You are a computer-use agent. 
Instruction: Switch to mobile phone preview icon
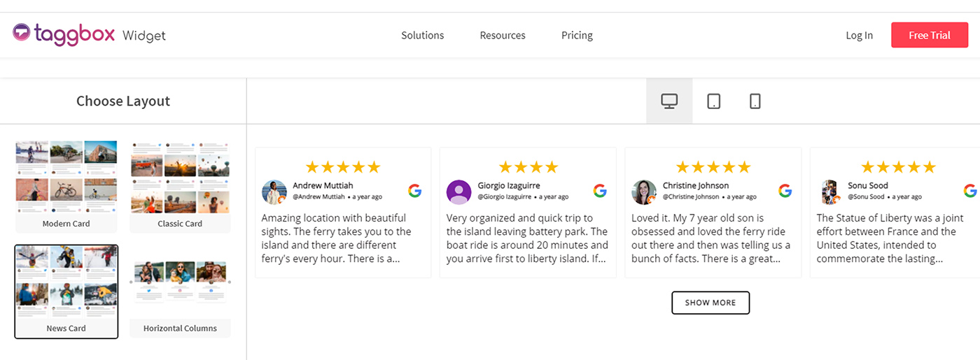(x=755, y=101)
